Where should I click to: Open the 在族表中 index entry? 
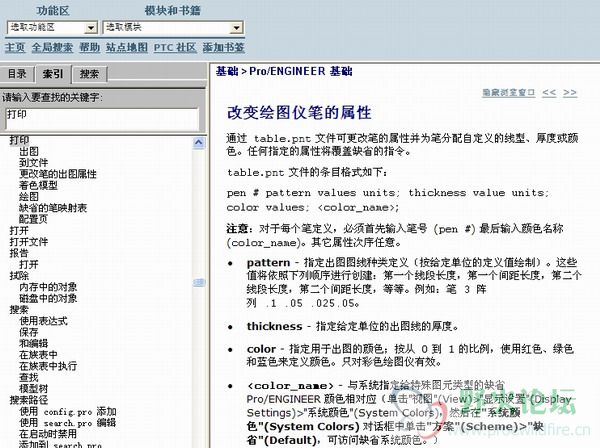38,355
